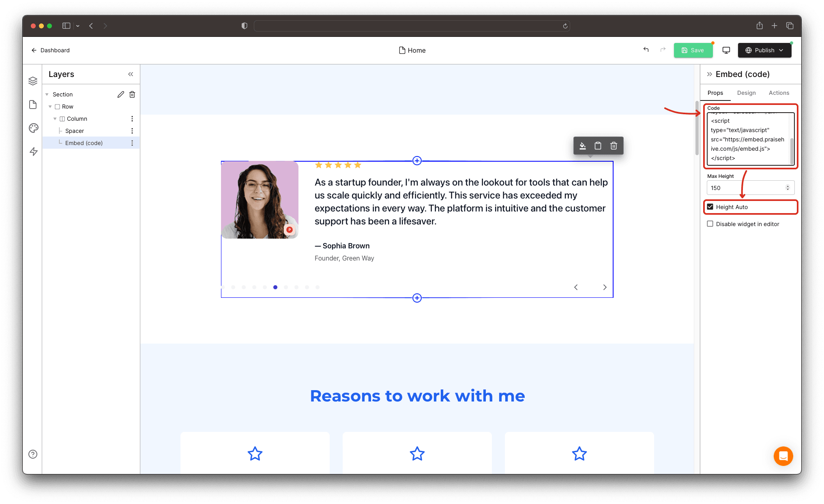The image size is (824, 504).
Task: Select the active blue carousel dot
Action: (x=275, y=287)
